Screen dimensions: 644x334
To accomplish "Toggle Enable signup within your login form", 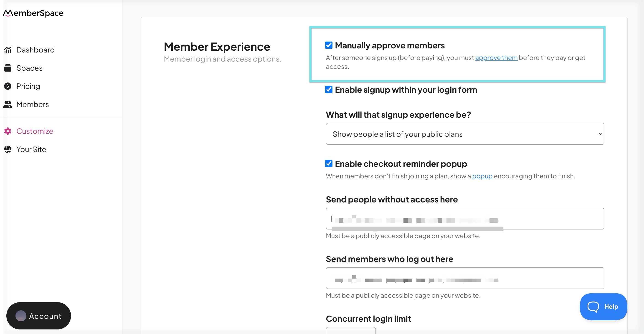I will (329, 90).
